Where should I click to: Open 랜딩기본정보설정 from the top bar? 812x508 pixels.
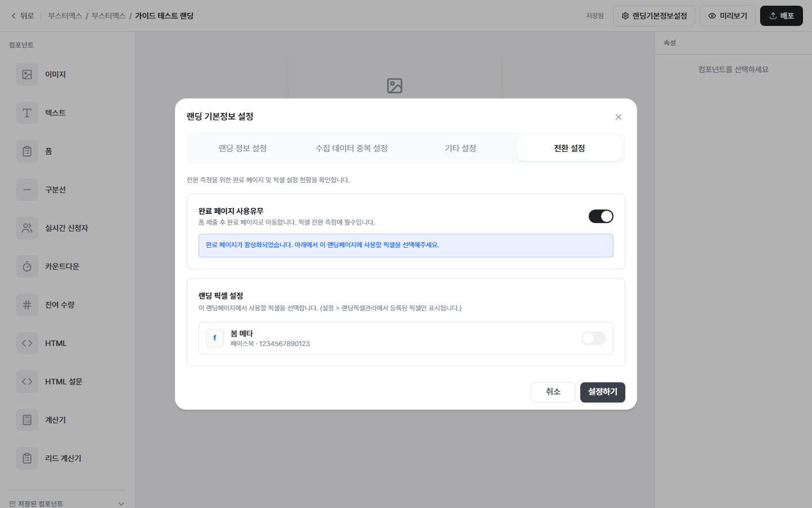coord(654,16)
